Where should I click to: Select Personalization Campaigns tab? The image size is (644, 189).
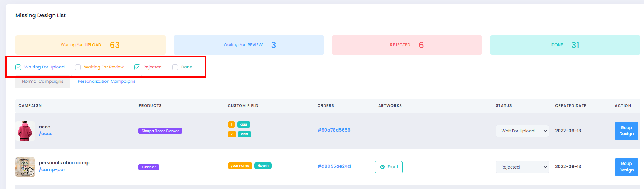tap(107, 81)
